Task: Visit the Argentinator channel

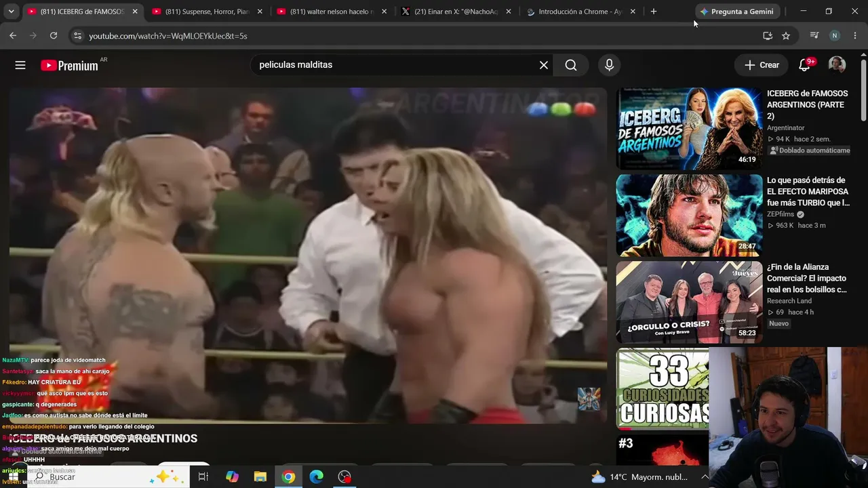Action: (x=786, y=127)
